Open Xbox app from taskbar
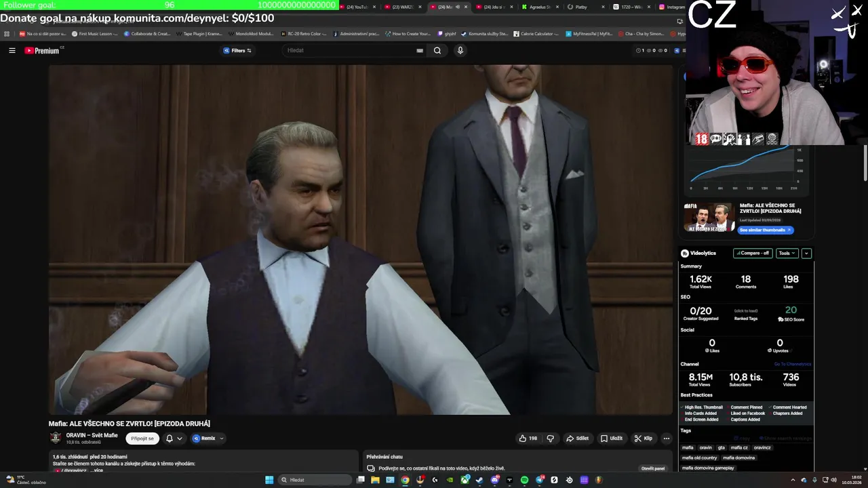This screenshot has height=488, width=868. point(465,480)
